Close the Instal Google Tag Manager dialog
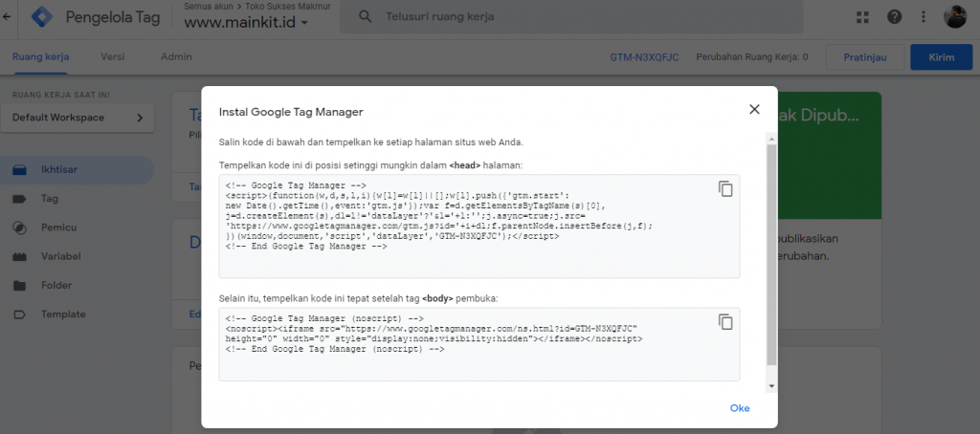 754,109
